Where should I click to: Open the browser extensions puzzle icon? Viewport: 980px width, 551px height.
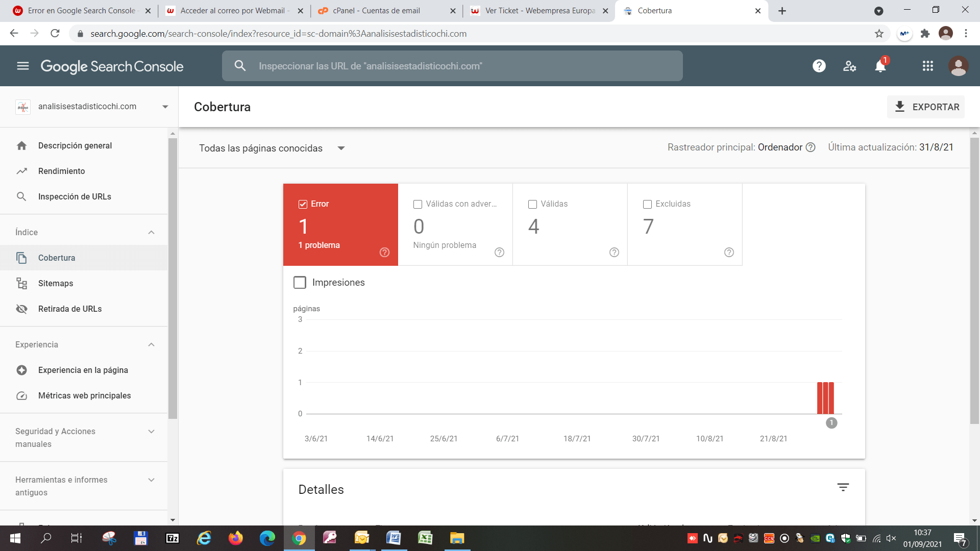925,34
